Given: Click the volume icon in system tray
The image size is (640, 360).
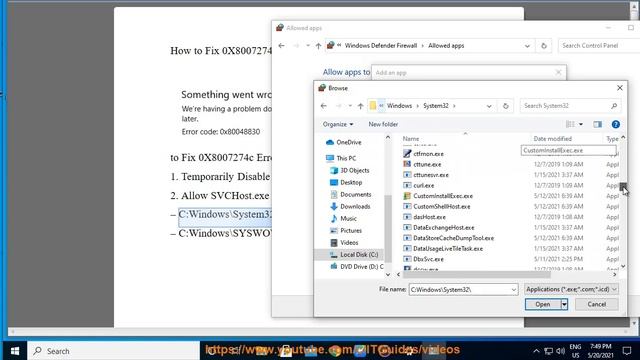Looking at the screenshot, I should (561, 351).
